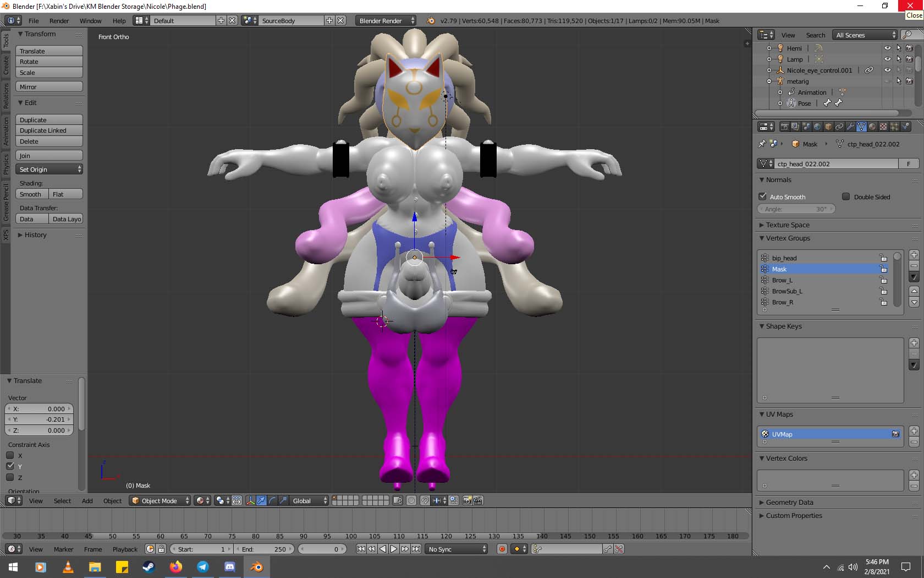Open the Material properties sphere icon
The height and width of the screenshot is (578, 924).
[872, 127]
